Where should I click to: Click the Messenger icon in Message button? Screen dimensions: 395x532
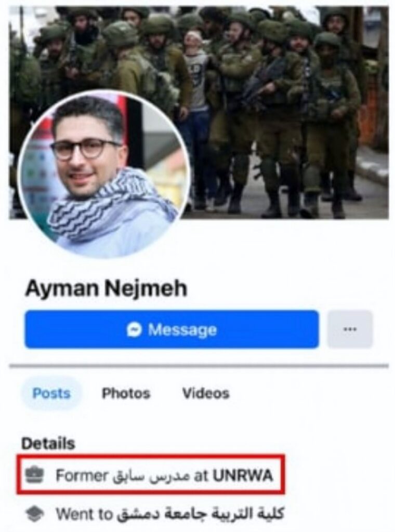[134, 329]
